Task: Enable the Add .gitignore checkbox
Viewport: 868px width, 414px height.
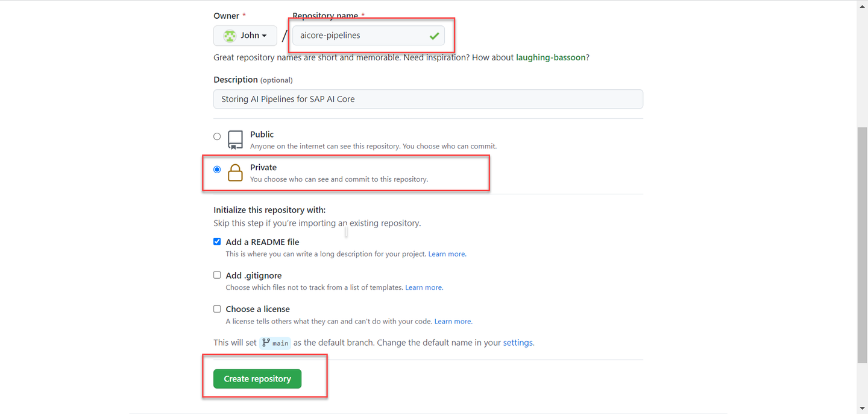Action: point(217,275)
